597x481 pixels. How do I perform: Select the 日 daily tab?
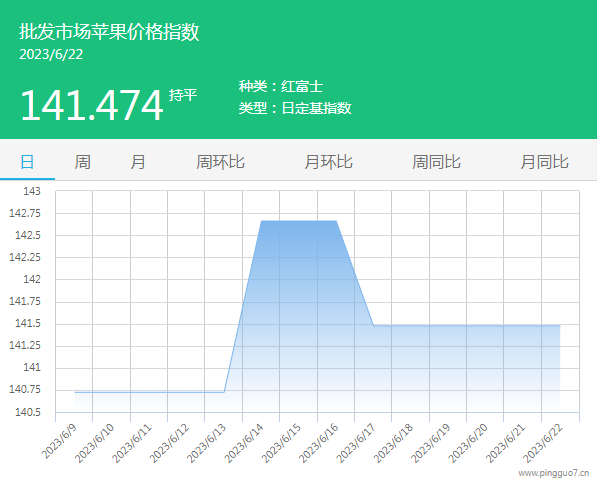[x=27, y=162]
